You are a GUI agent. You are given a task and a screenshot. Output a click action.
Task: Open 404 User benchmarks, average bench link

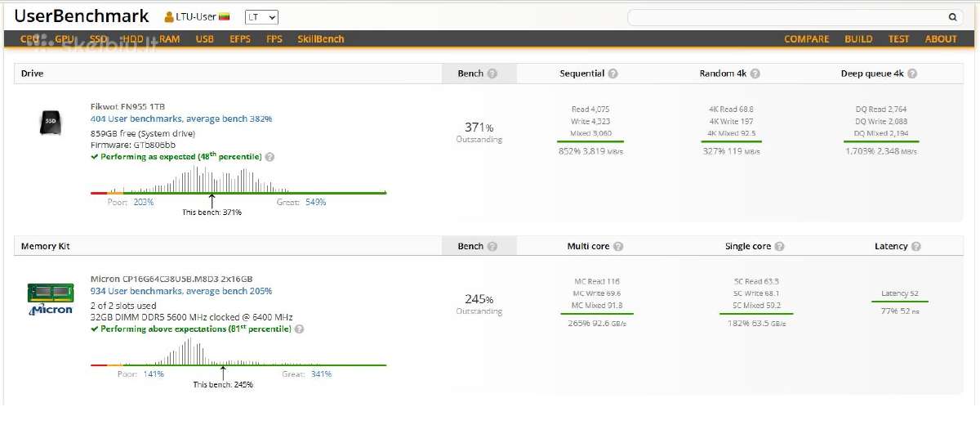coord(181,119)
